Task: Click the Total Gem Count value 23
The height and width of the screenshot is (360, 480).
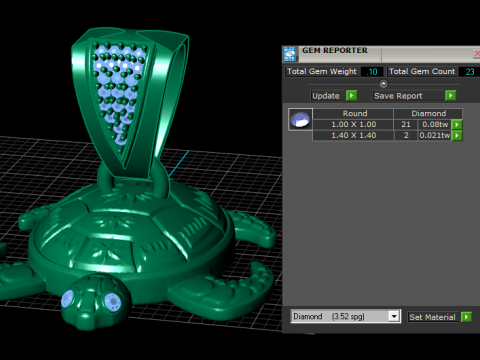Action: coord(469,72)
